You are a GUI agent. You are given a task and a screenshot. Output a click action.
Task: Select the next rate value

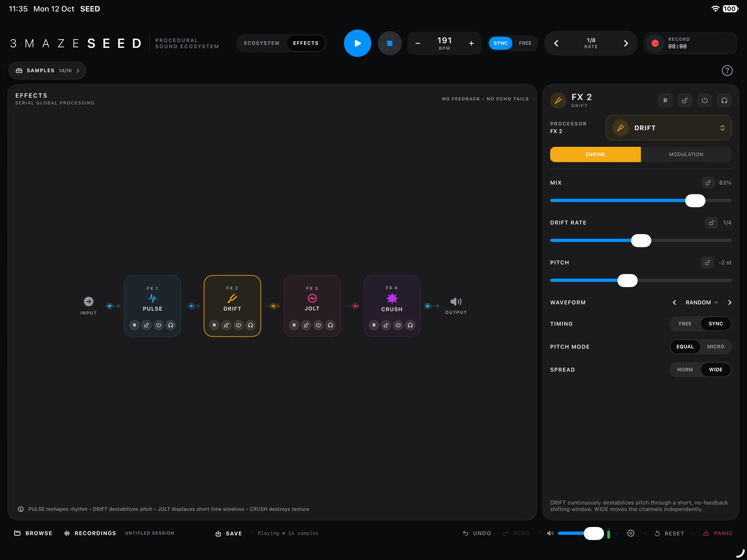coord(626,43)
